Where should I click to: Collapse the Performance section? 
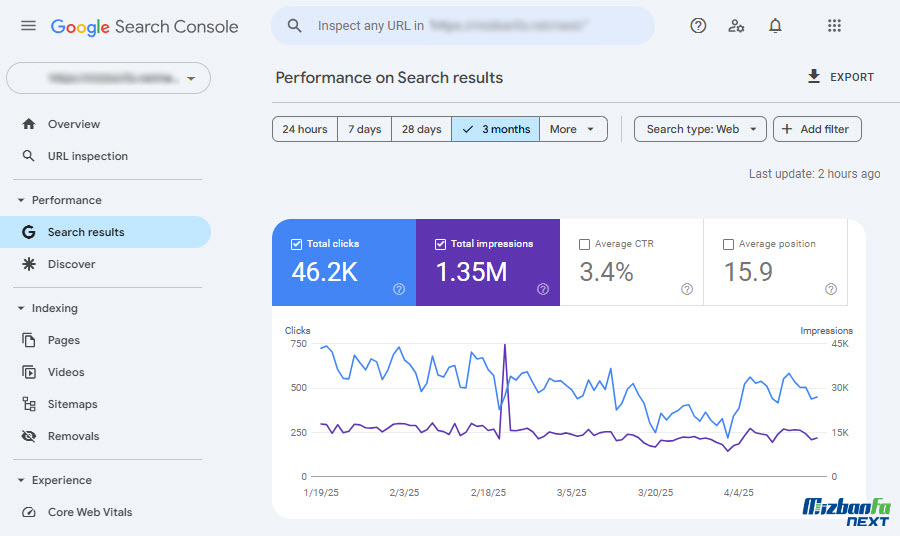tap(21, 200)
